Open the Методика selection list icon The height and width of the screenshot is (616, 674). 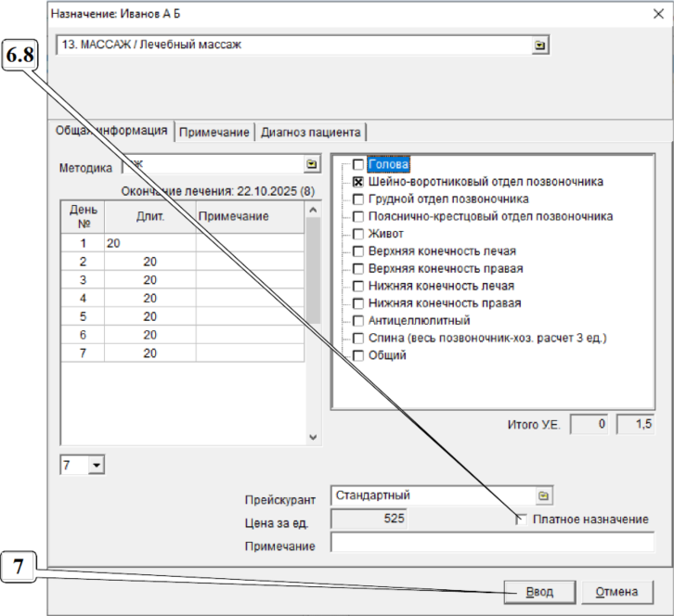[312, 164]
